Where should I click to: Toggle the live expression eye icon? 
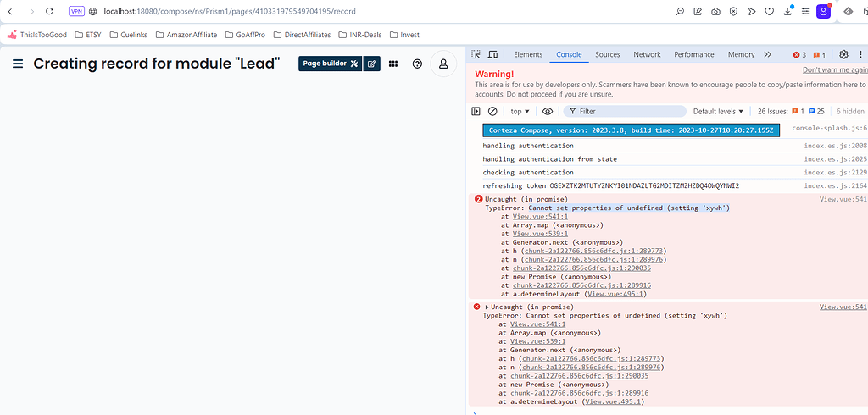click(x=548, y=111)
